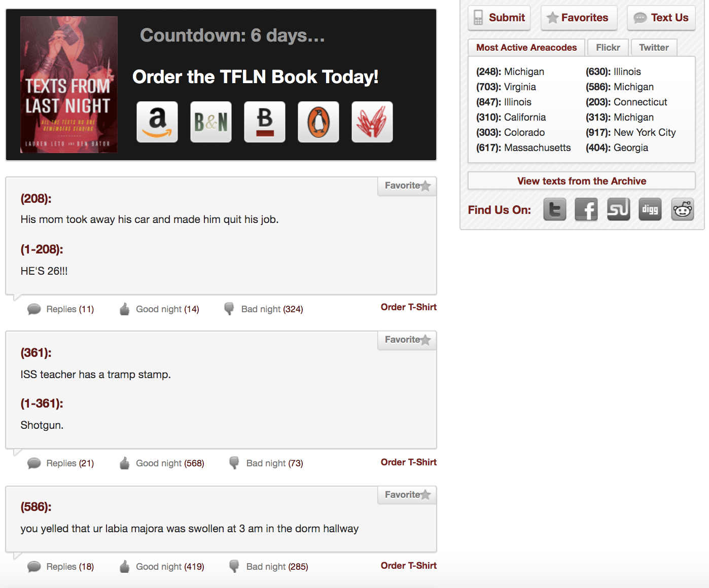Vote Bad night (324) on (208) post
The image size is (709, 588).
pyautogui.click(x=264, y=309)
